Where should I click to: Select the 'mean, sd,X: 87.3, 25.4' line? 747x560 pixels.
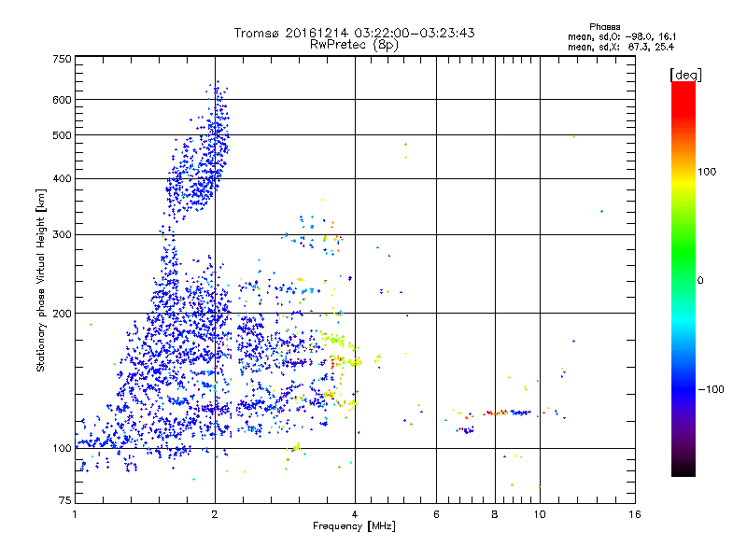click(621, 47)
